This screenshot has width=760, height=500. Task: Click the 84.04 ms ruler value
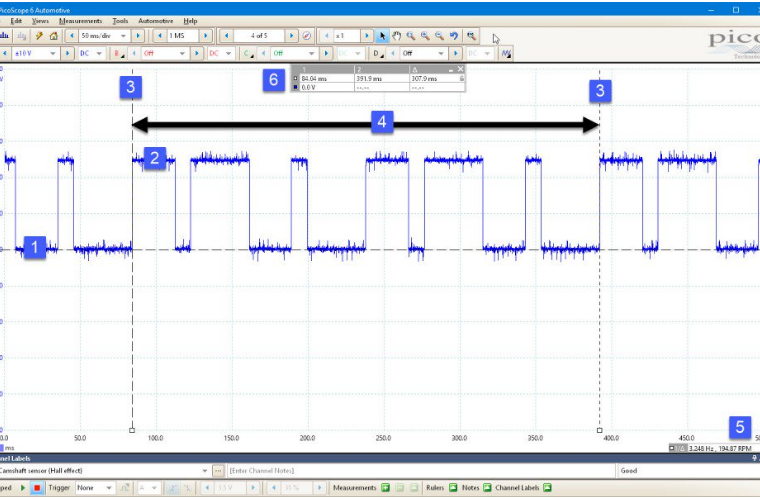(314, 78)
